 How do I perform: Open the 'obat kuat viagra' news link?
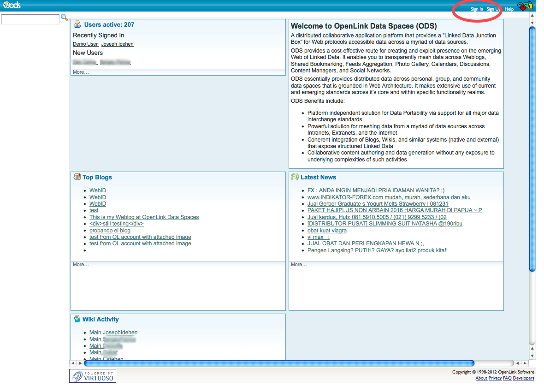click(327, 231)
